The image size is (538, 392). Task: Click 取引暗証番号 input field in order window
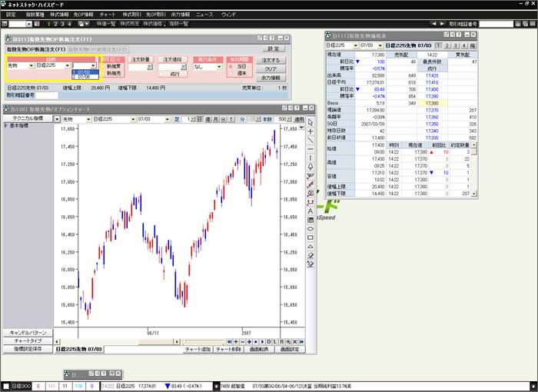(47, 95)
